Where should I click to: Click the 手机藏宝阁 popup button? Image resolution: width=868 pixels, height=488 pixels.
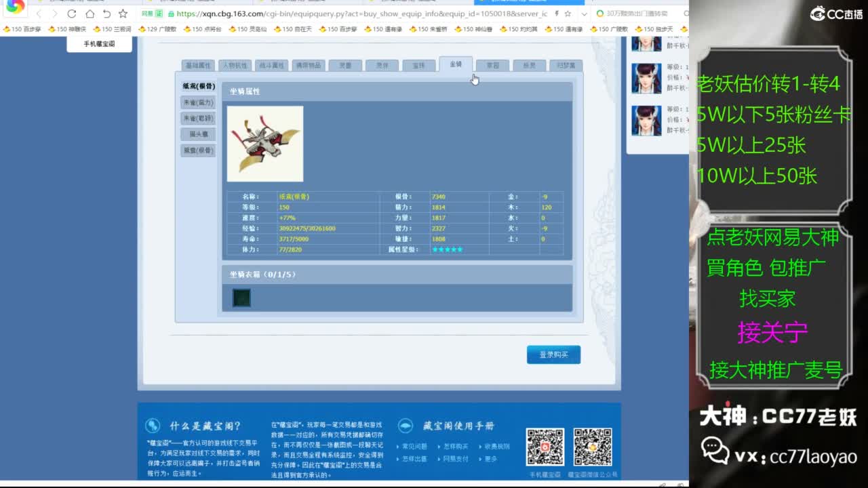coord(99,44)
